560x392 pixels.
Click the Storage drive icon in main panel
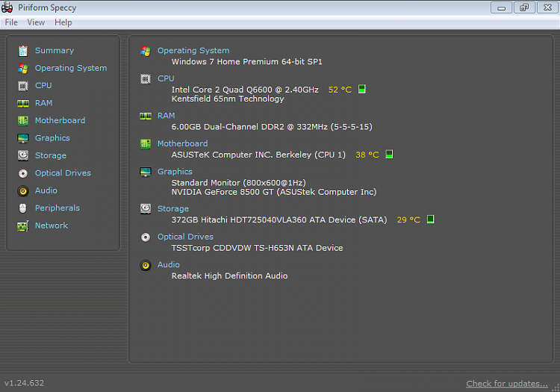(146, 209)
